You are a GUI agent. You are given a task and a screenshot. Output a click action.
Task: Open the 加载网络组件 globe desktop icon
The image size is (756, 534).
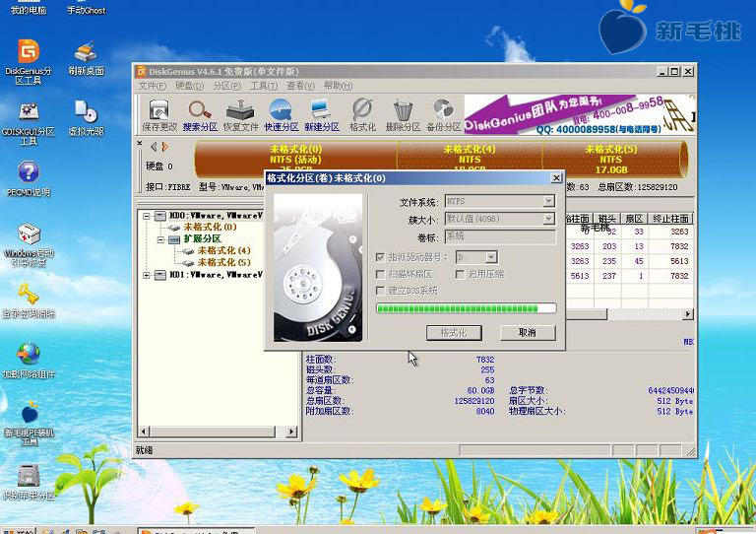click(29, 360)
